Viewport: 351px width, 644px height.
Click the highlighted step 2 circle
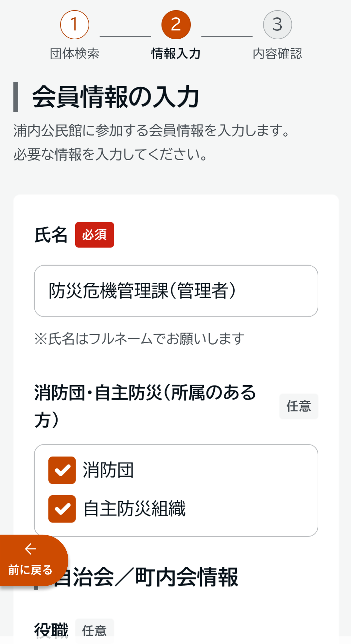[x=176, y=25]
